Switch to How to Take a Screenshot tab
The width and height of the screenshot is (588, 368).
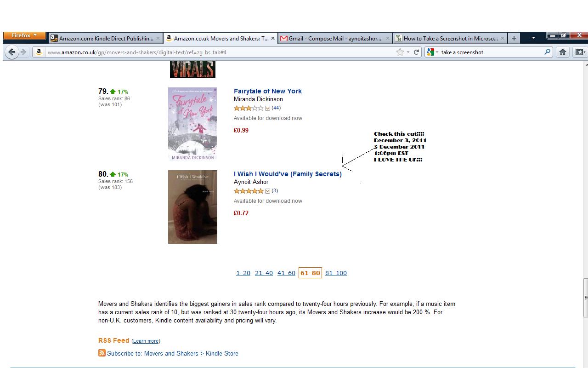[x=450, y=38]
